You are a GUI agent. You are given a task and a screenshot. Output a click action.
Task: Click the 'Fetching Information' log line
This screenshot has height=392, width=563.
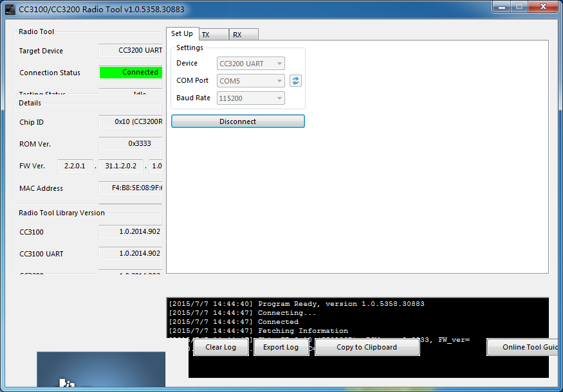point(259,331)
